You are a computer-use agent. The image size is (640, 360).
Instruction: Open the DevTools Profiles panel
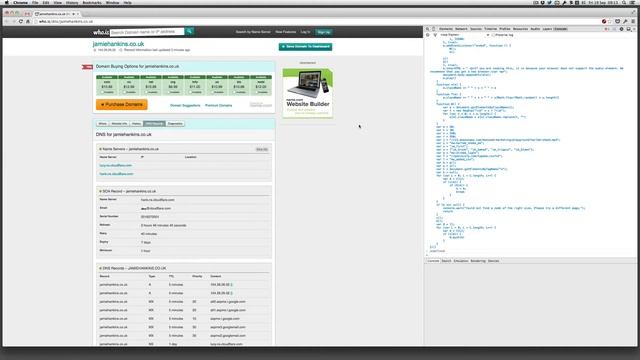tap(505, 29)
